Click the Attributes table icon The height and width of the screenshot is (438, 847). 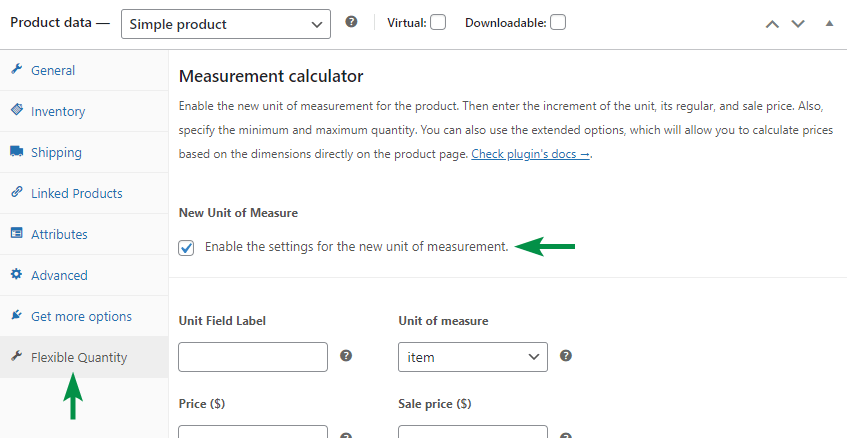(x=17, y=234)
